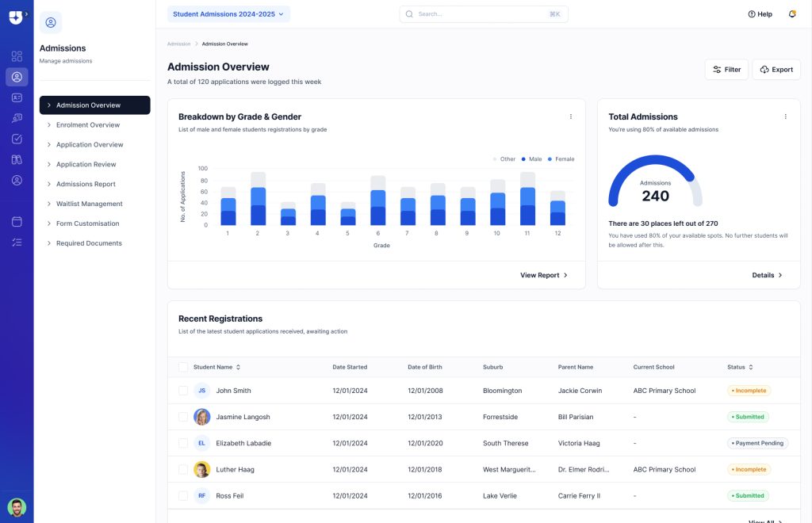Open the checklist icon in left rail
Viewport: 812px width, 523px height.
coord(17,242)
